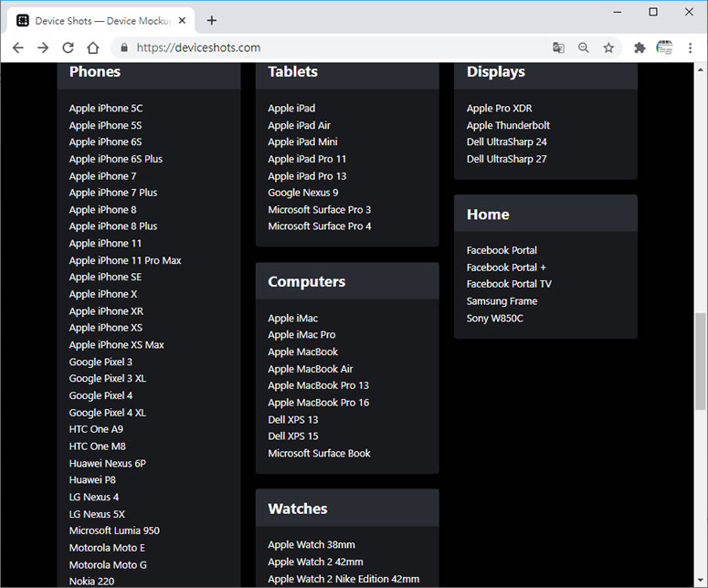Select Huawei Nexus 6P
Viewport: 708px width, 588px height.
(x=108, y=464)
